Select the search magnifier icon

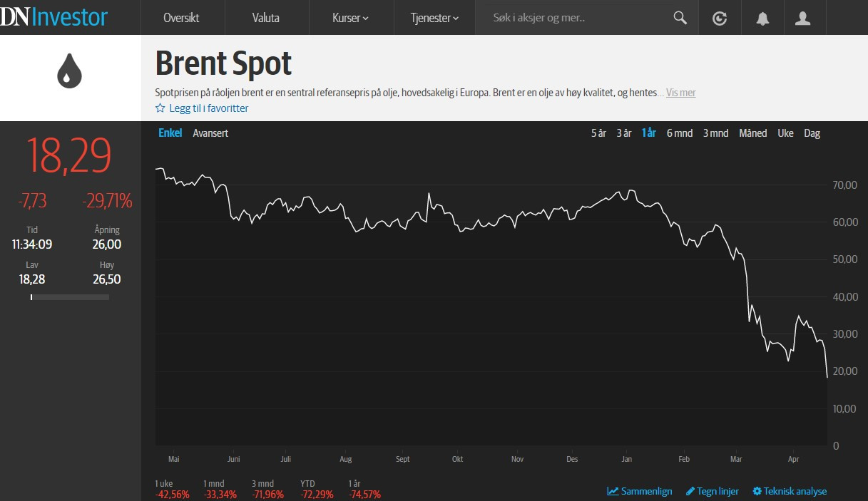tap(679, 17)
